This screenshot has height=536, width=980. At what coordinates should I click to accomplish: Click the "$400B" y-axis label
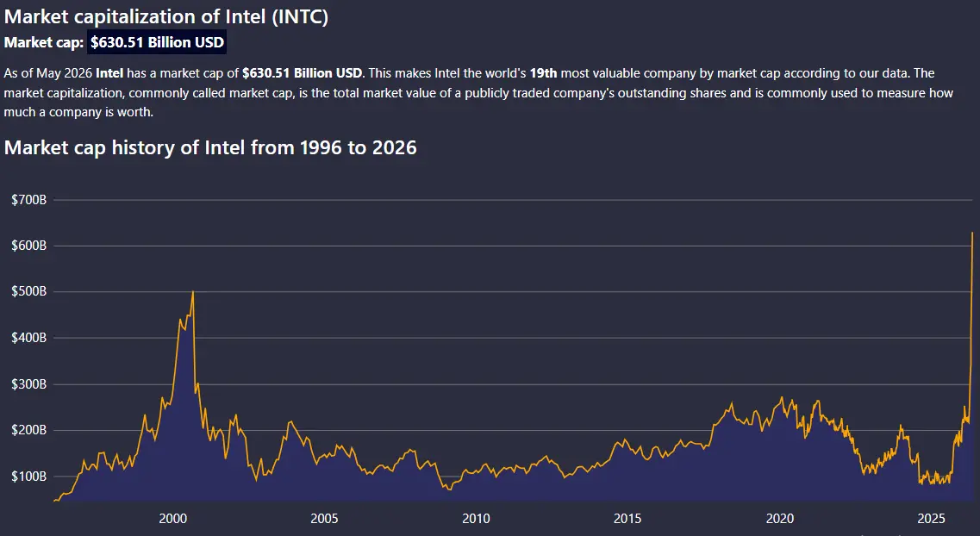[x=28, y=338]
